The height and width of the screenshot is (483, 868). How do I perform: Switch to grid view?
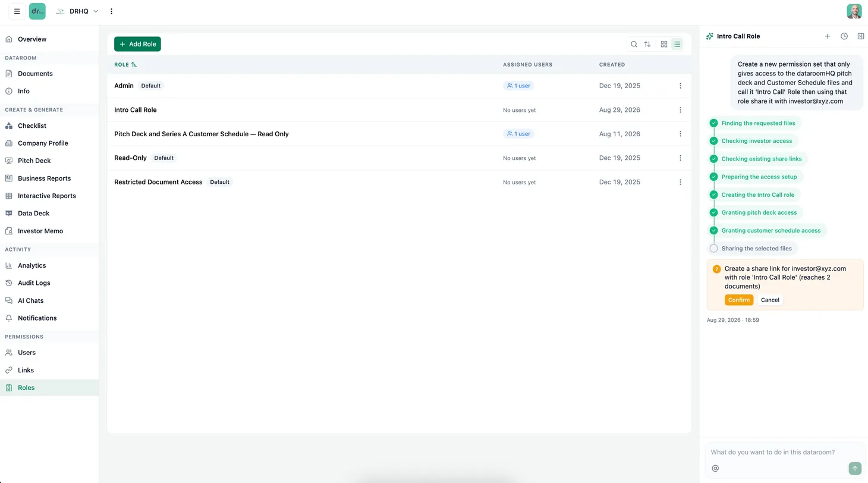point(664,44)
